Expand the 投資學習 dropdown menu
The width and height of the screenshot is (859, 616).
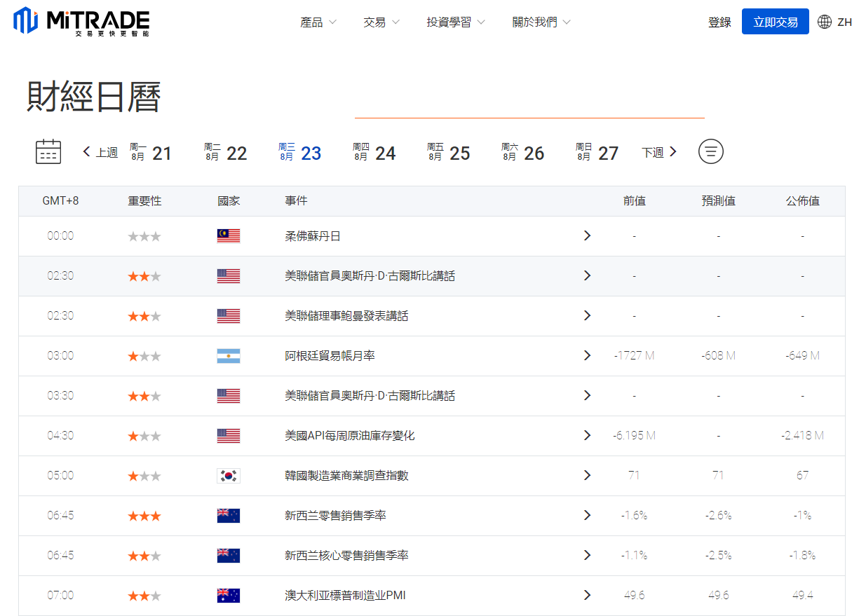pyautogui.click(x=456, y=22)
